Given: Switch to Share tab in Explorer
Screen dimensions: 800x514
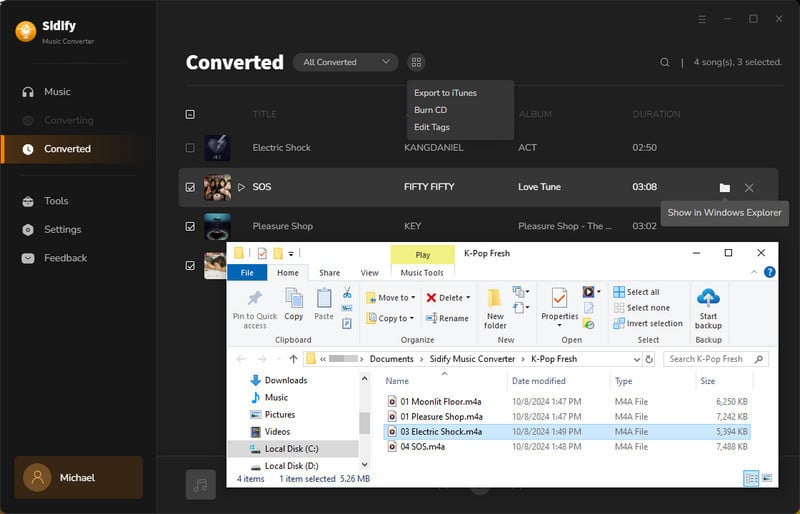Looking at the screenshot, I should [x=329, y=273].
